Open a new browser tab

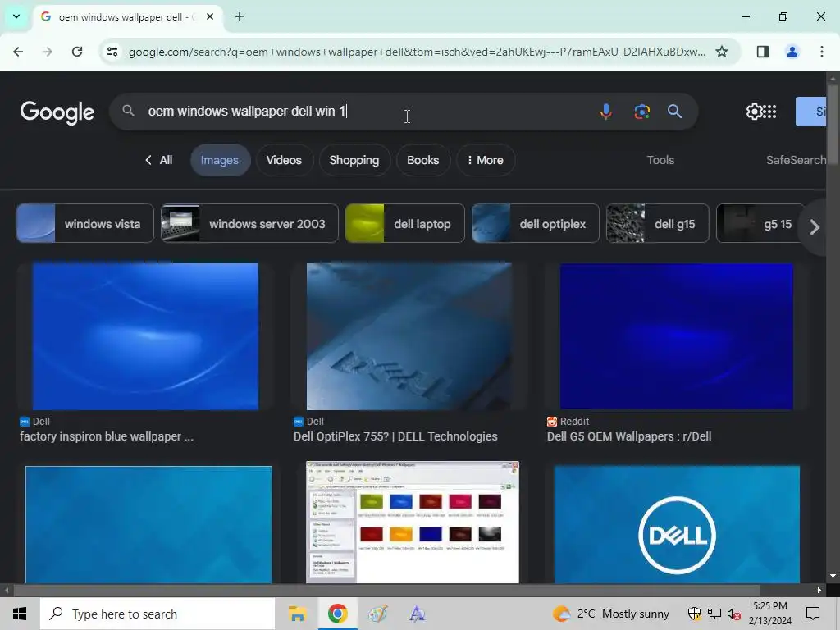point(240,16)
